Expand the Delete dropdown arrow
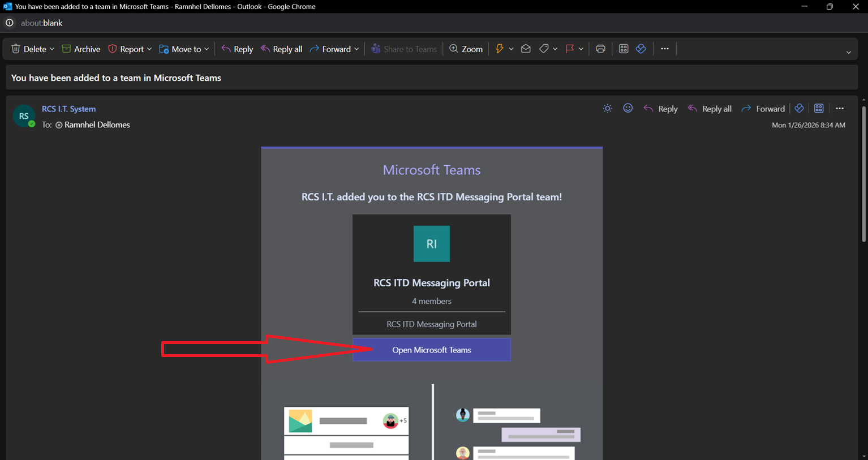Image resolution: width=868 pixels, height=460 pixels. [52, 49]
